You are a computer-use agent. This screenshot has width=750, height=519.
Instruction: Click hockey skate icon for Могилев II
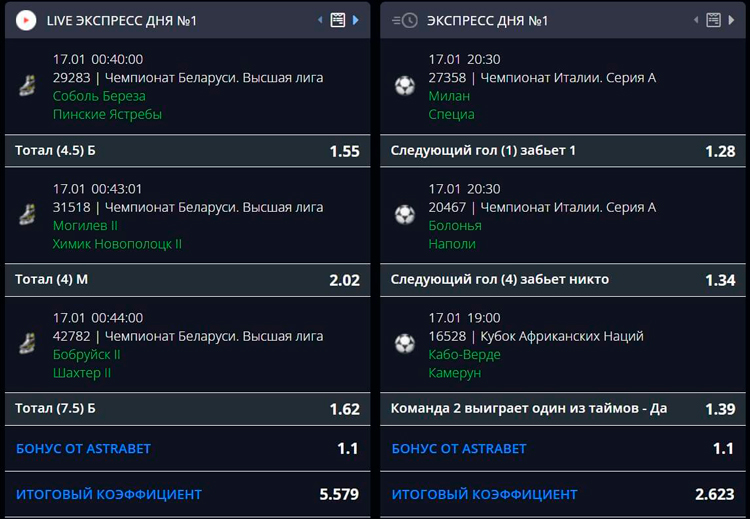[x=27, y=215]
